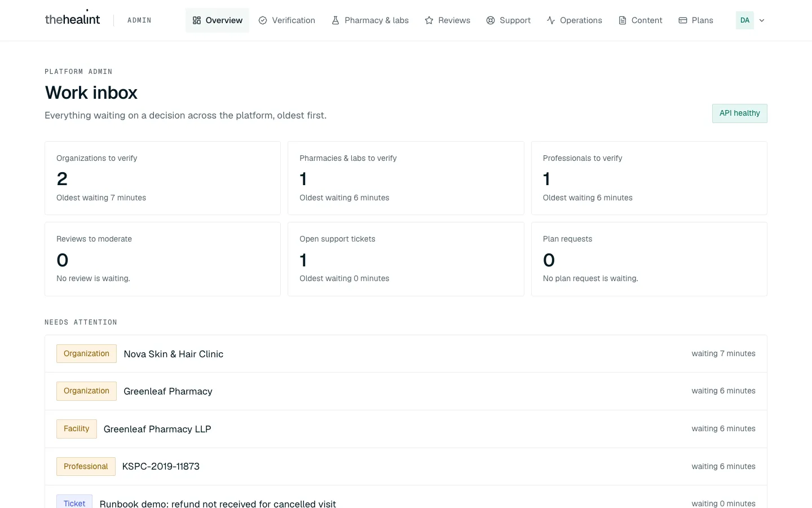Click the Support lifebuoy icon
The width and height of the screenshot is (812, 508).
pyautogui.click(x=491, y=20)
